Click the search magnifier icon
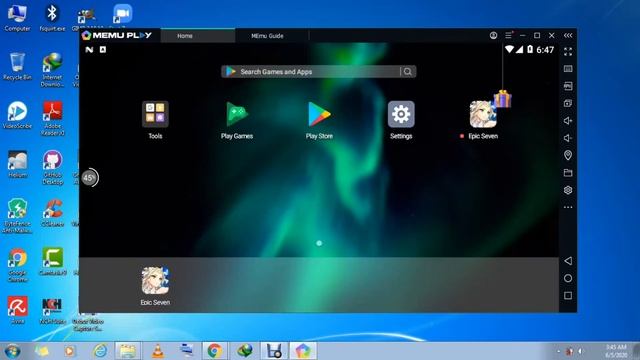The height and width of the screenshot is (360, 640). tap(407, 72)
